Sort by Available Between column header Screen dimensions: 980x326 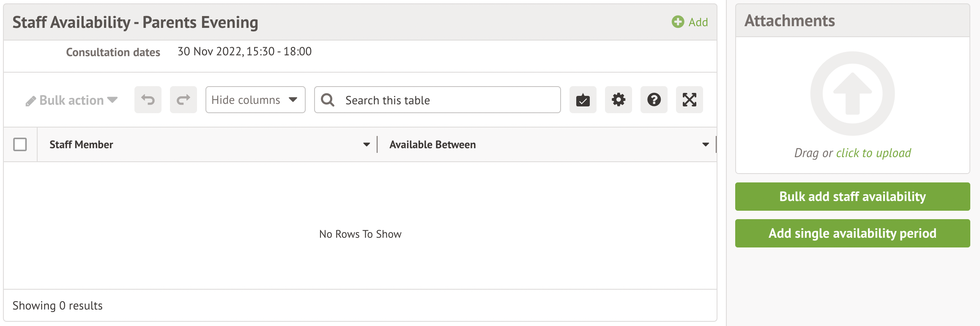pos(433,144)
